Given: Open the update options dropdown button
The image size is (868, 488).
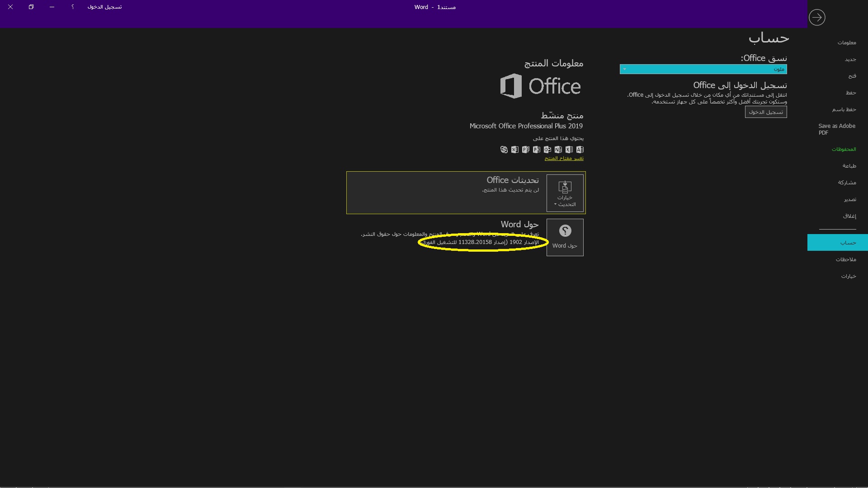Looking at the screenshot, I should [x=565, y=193].
